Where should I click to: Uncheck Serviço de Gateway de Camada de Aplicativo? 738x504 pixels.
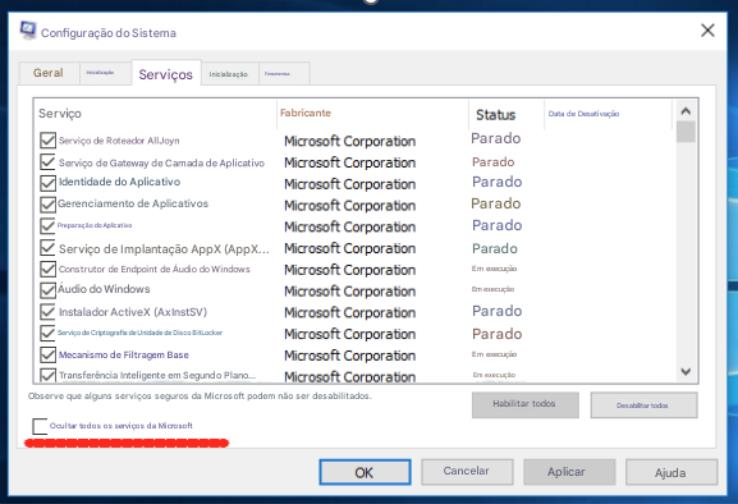(x=48, y=162)
